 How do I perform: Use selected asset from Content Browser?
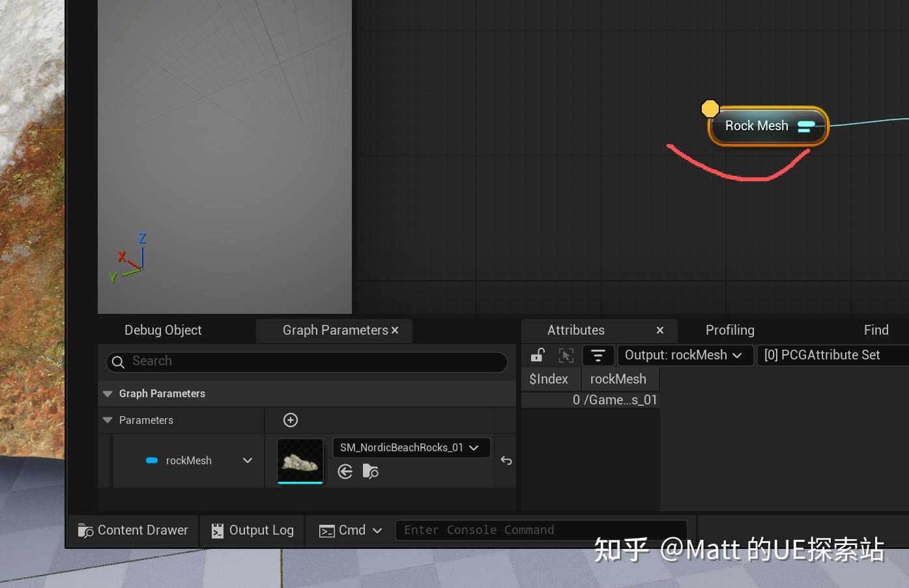point(345,471)
